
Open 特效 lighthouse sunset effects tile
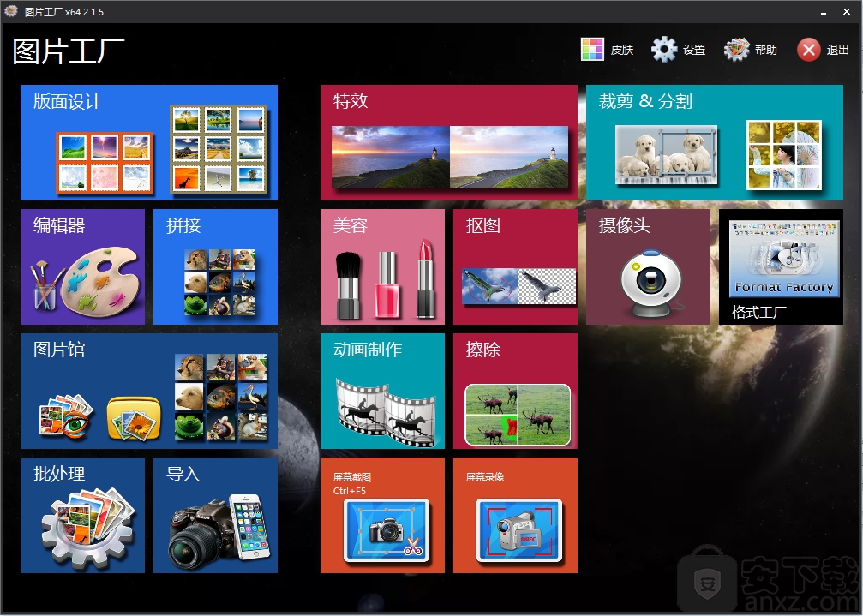449,142
